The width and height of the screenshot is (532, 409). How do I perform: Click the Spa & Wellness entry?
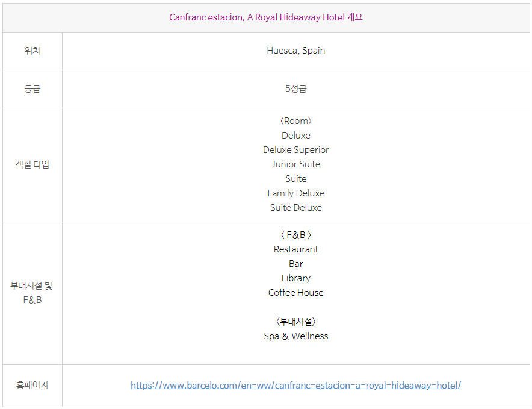coord(296,336)
